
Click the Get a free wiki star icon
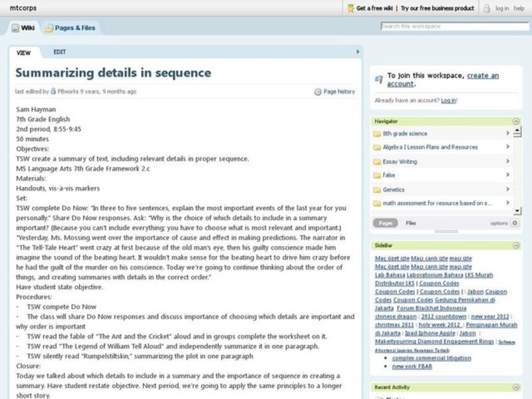(x=350, y=9)
